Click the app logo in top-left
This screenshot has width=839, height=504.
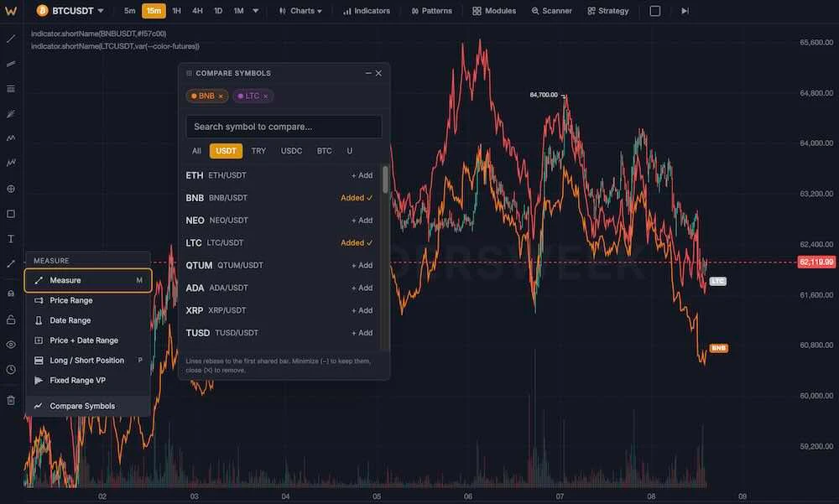[x=11, y=11]
